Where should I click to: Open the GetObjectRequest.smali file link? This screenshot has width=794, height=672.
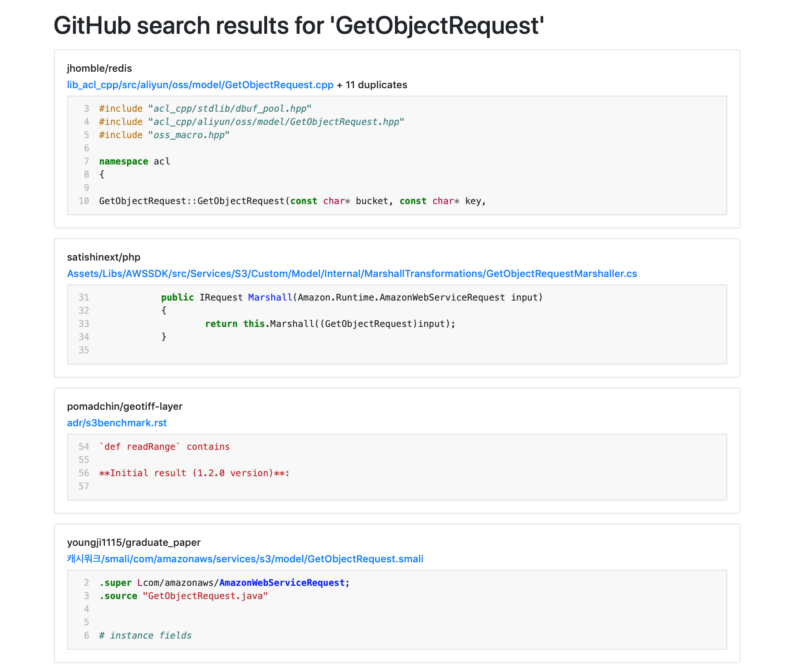tap(245, 559)
